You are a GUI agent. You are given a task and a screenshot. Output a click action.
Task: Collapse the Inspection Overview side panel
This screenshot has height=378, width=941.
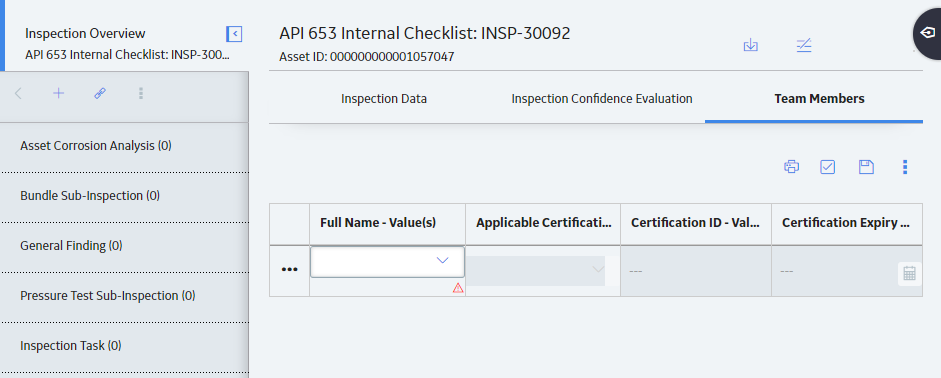coord(234,34)
